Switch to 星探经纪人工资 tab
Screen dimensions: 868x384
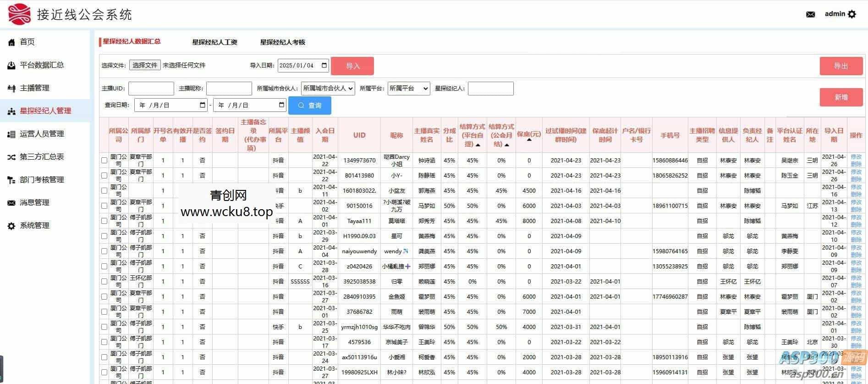(214, 42)
